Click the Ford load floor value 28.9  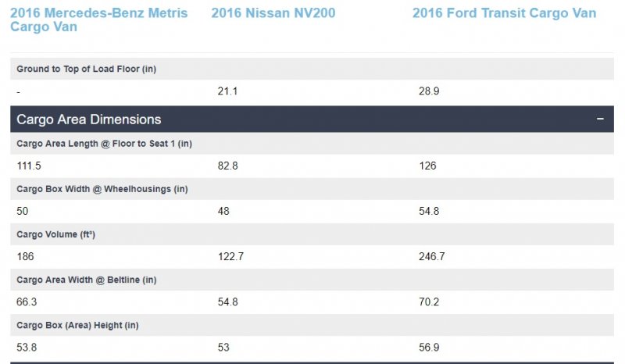[x=429, y=91]
